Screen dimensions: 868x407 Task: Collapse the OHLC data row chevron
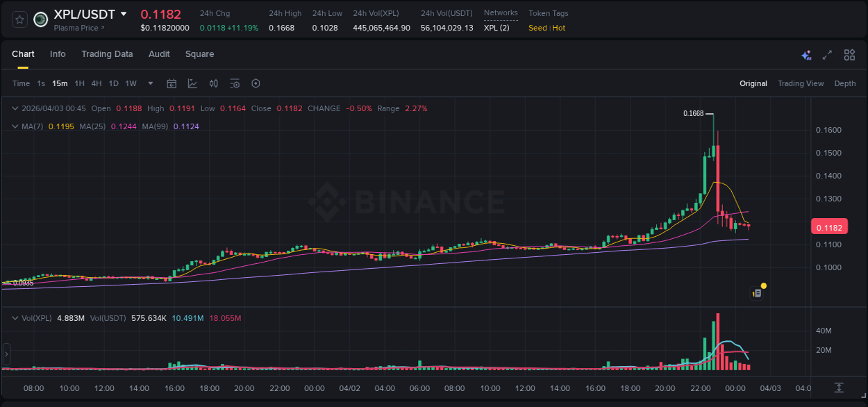[x=15, y=108]
